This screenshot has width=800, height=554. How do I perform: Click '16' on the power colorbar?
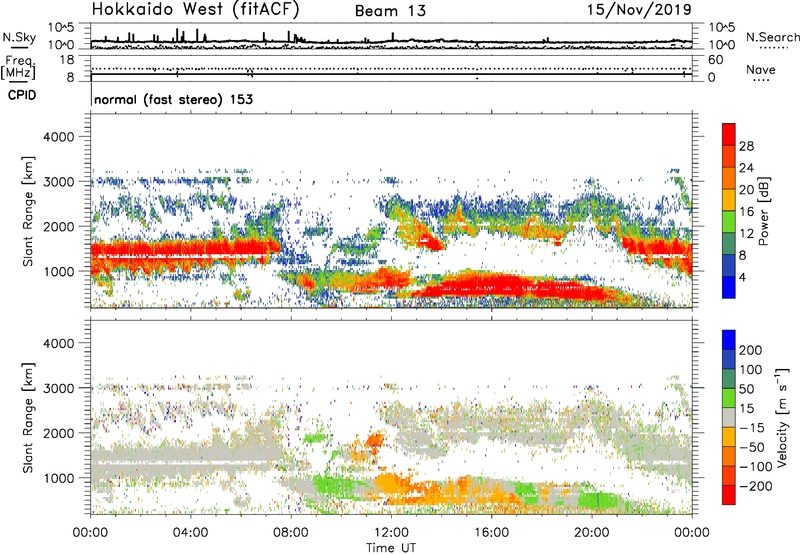point(746,212)
